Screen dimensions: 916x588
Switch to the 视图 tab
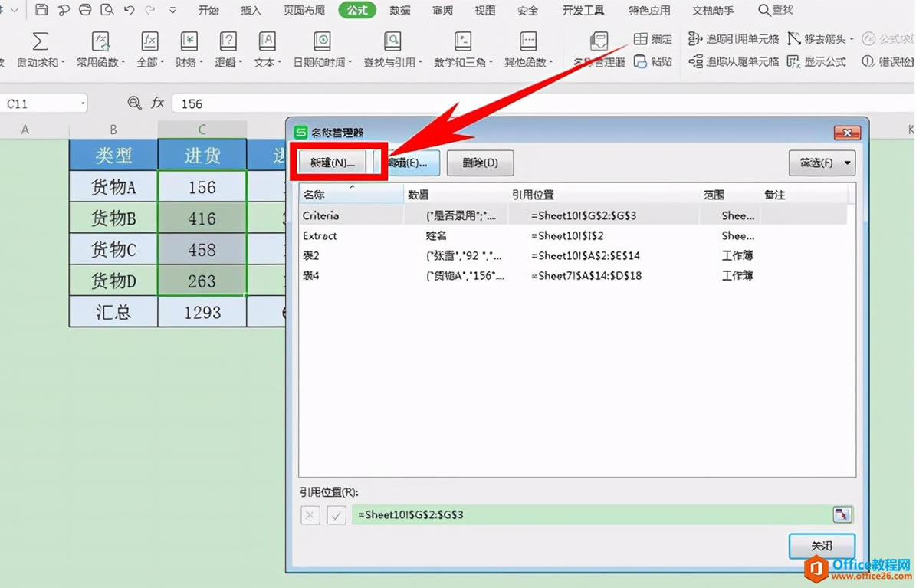click(485, 10)
